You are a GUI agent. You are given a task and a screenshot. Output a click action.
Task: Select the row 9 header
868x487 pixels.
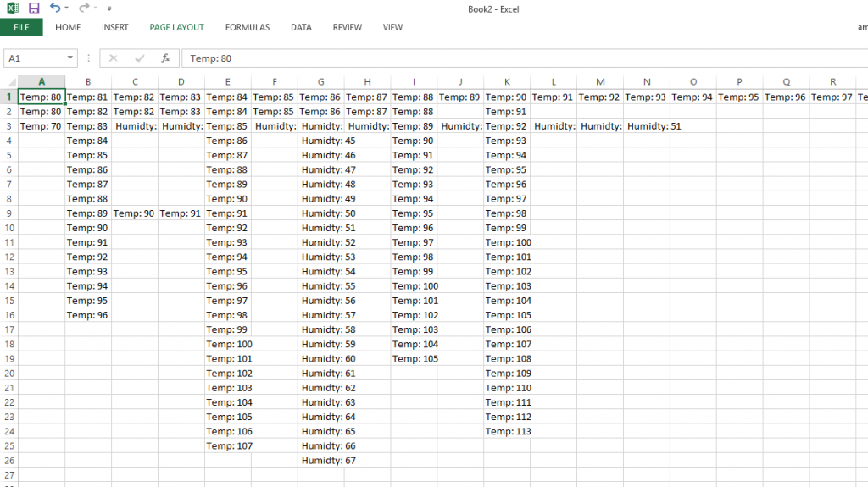tap(8, 213)
